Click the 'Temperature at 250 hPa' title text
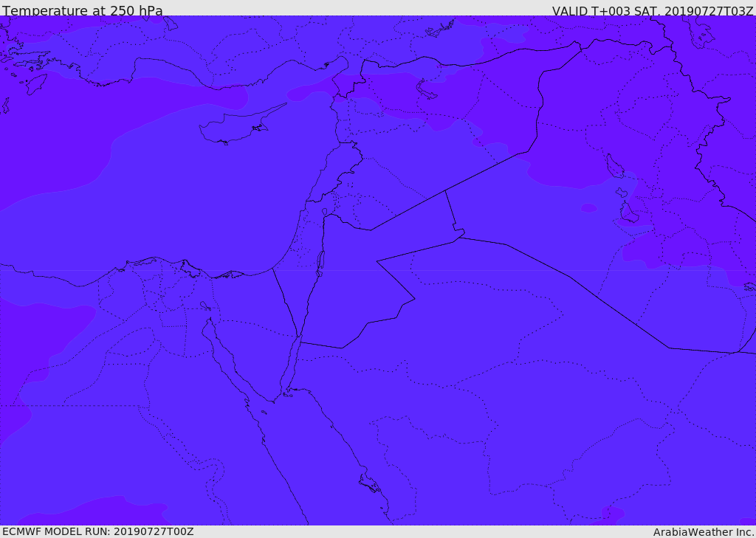Viewport: 756px width, 538px height. coord(83,10)
